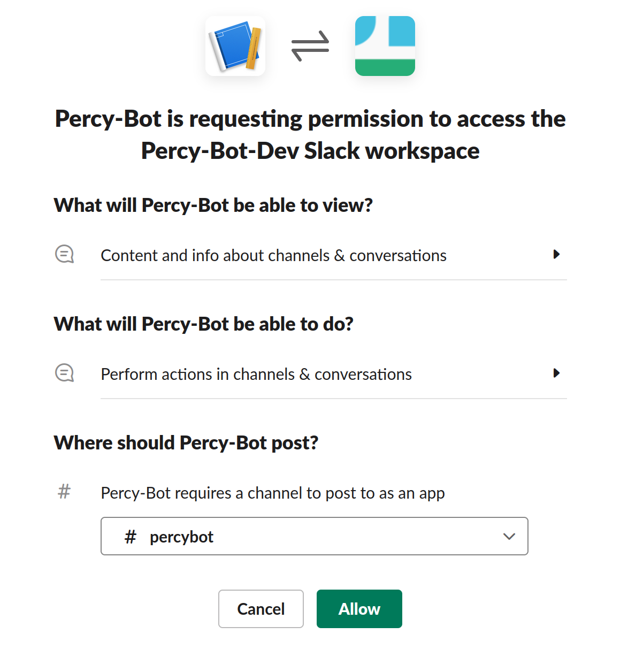
Task: Click 'What will Percy-Bot be able to do?' heading
Action: pyautogui.click(x=204, y=324)
